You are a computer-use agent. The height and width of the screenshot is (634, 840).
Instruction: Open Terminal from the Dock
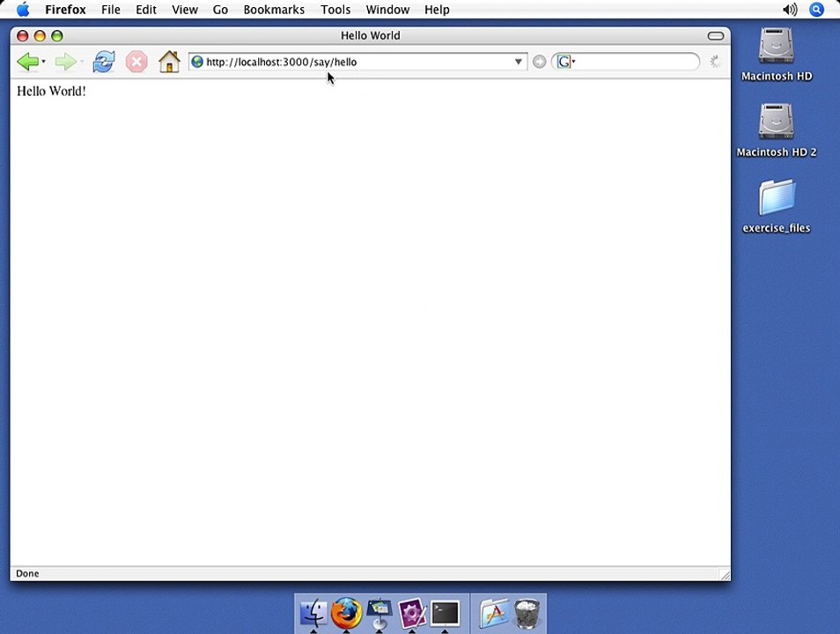pyautogui.click(x=446, y=613)
